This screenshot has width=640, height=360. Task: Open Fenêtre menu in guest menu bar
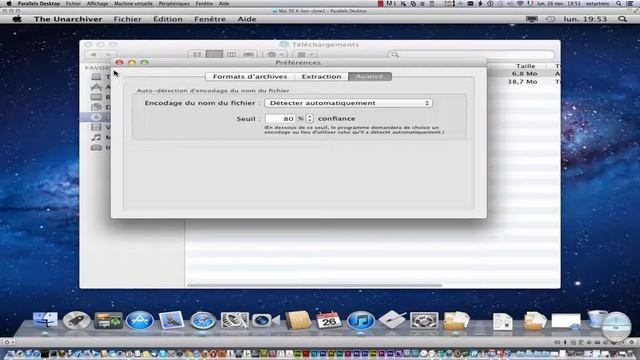point(210,19)
